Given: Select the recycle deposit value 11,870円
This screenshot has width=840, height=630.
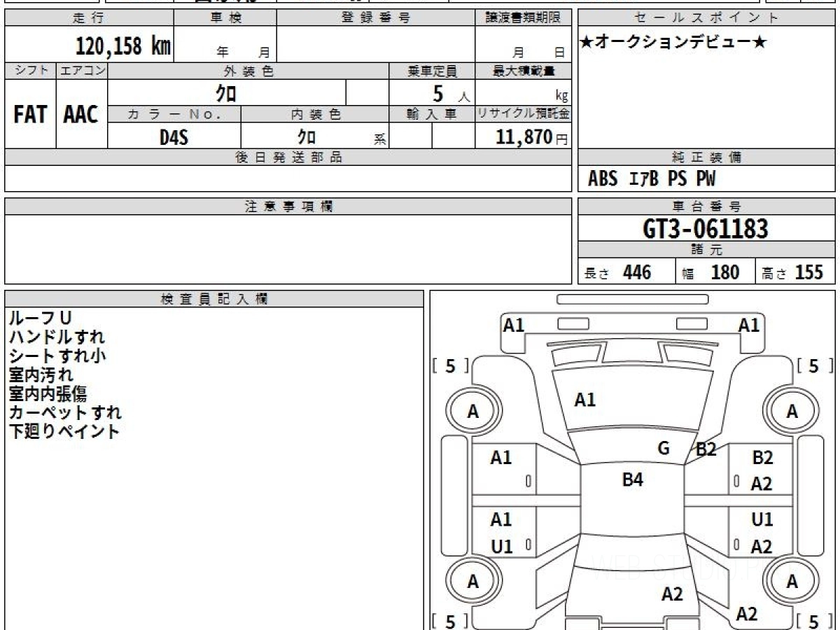Looking at the screenshot, I should pyautogui.click(x=532, y=136).
